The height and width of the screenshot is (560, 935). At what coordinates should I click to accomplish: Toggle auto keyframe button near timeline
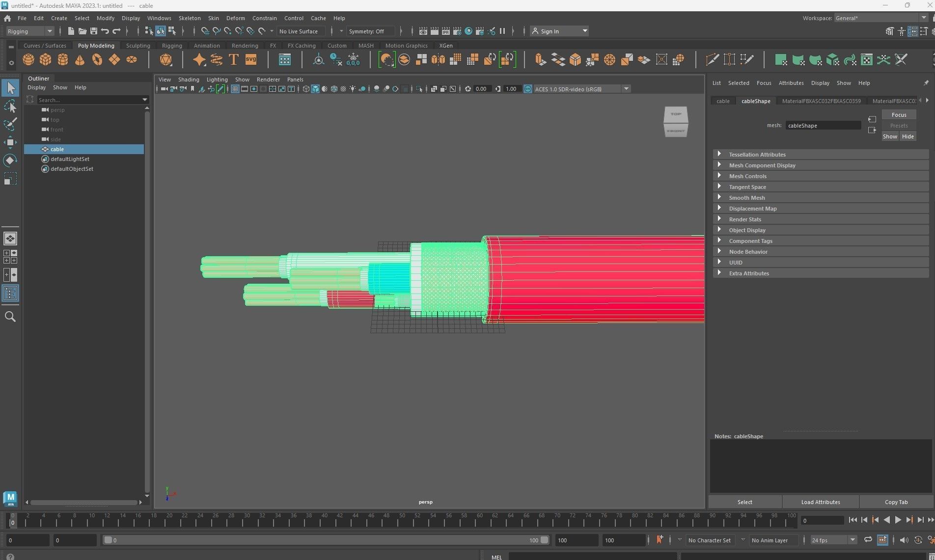pyautogui.click(x=918, y=540)
